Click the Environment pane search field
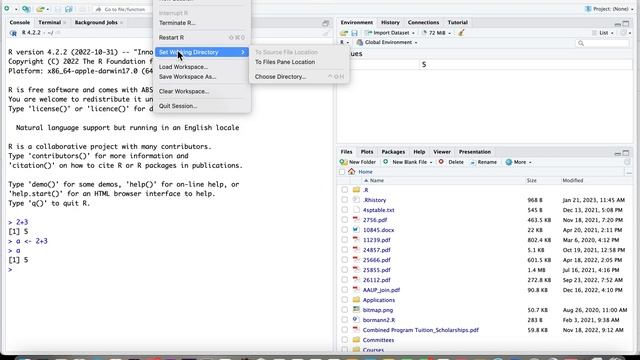 (602, 43)
